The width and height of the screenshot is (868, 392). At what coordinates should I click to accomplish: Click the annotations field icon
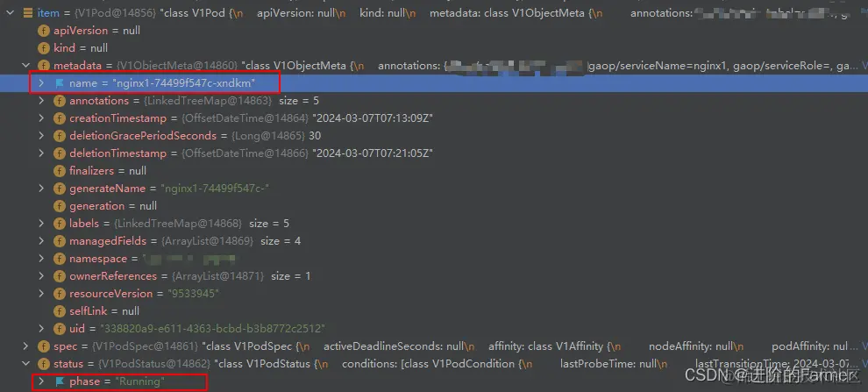pyautogui.click(x=60, y=101)
